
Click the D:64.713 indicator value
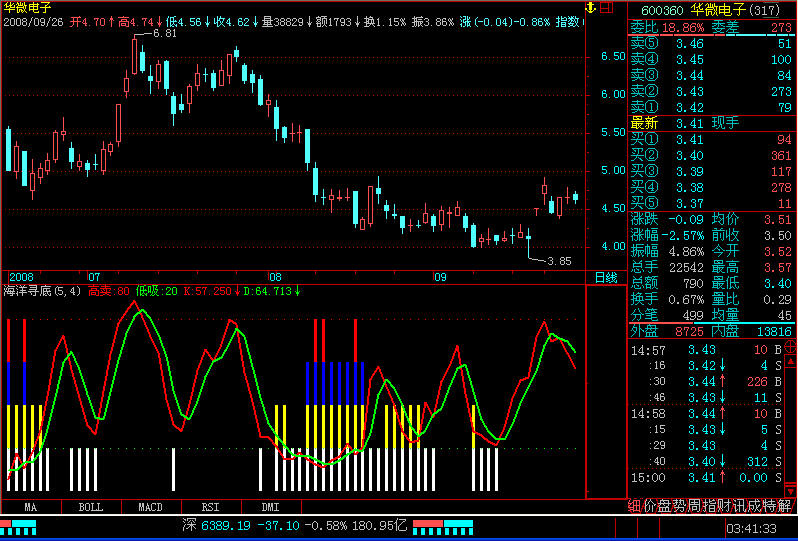tap(272, 292)
